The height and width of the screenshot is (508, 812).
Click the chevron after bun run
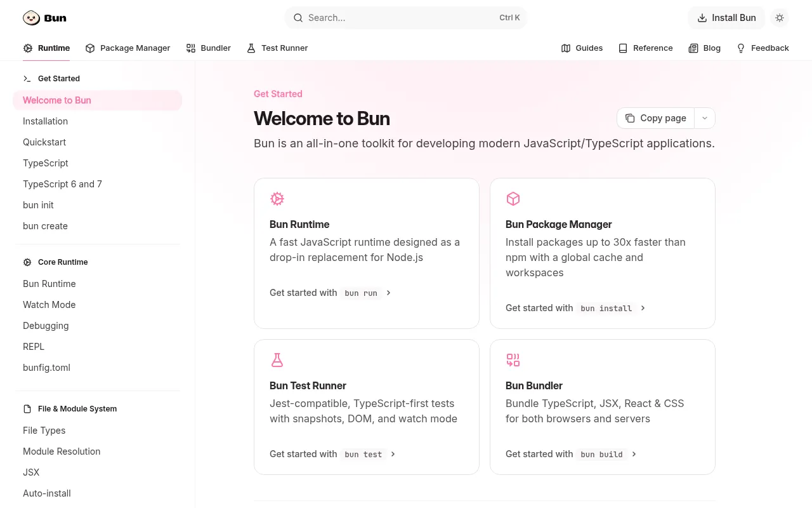click(x=389, y=293)
